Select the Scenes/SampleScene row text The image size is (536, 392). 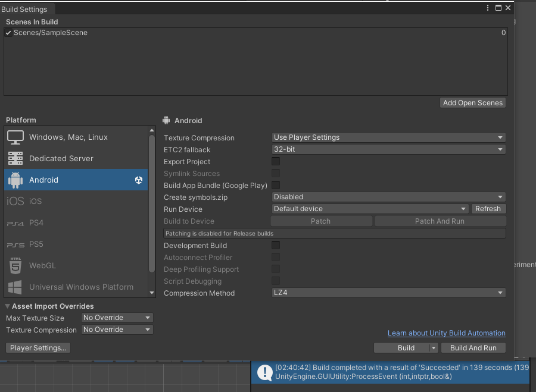(51, 33)
